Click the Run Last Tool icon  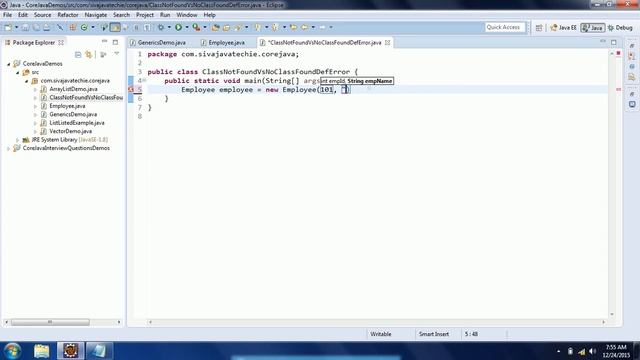click(196, 27)
